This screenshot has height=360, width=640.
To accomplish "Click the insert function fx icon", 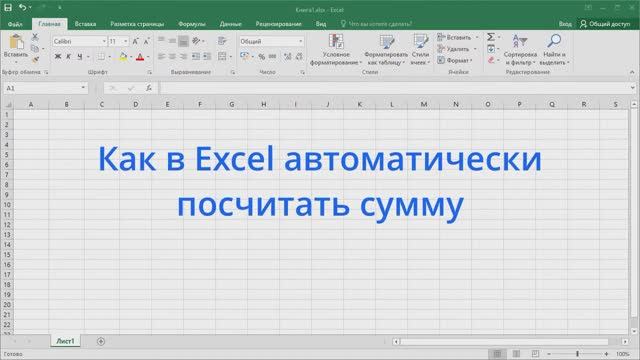I will click(x=149, y=88).
